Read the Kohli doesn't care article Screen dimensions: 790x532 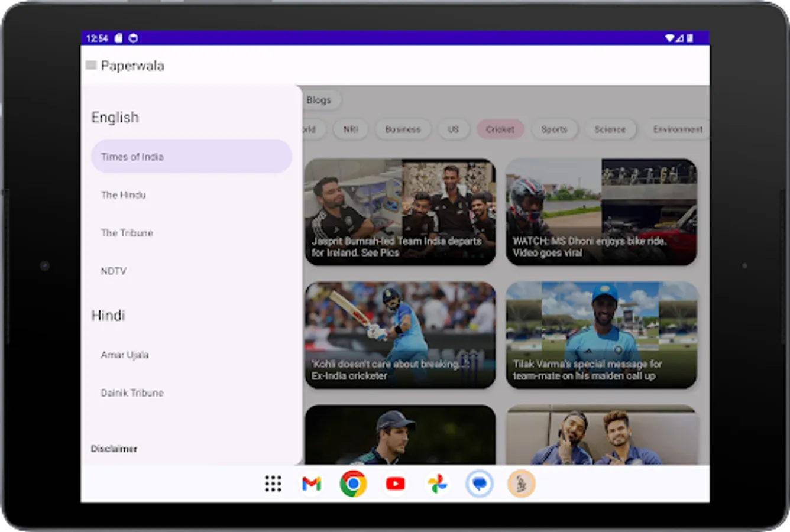pos(400,335)
